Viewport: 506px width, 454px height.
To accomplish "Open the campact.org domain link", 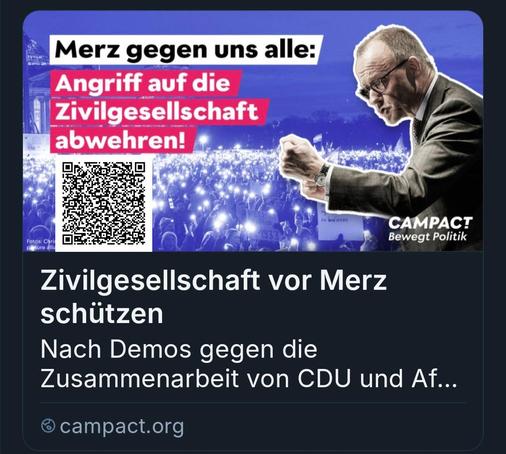I will (122, 426).
